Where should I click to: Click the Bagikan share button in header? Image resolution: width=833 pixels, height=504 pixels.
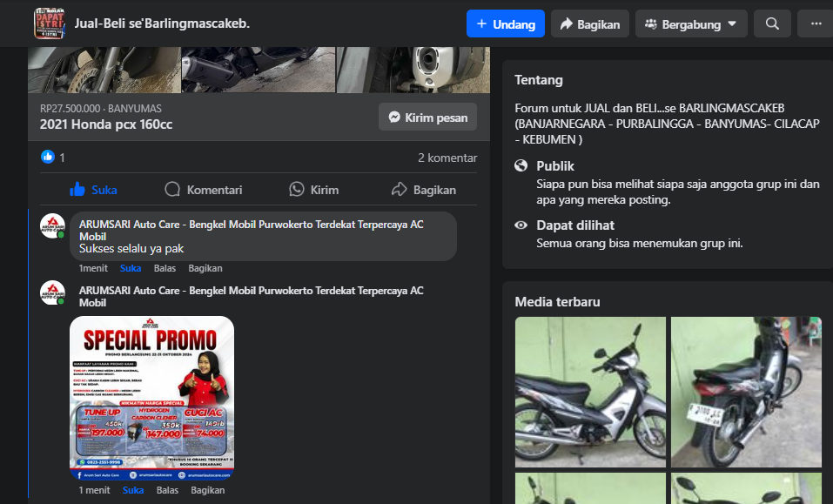click(589, 24)
